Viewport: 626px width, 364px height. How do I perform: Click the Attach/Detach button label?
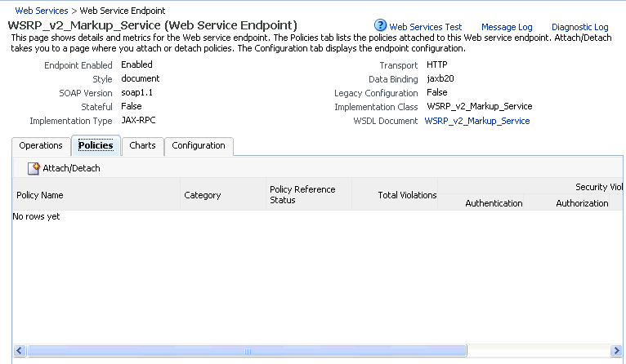tap(71, 168)
